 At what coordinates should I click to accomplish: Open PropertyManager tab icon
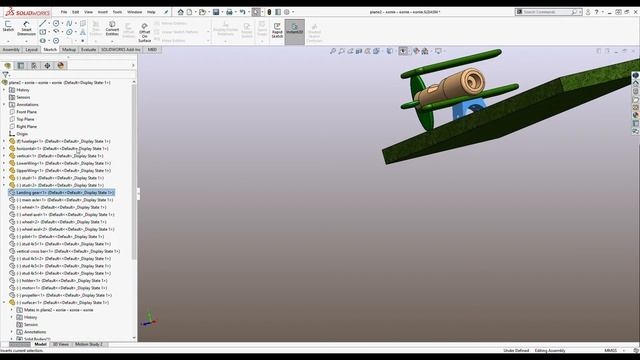tap(21, 66)
